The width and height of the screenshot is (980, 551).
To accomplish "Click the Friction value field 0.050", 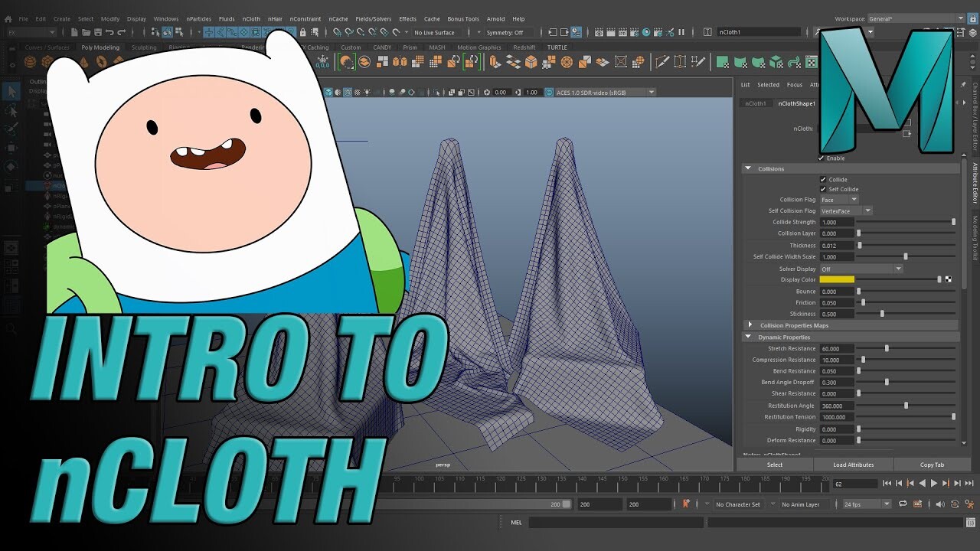I will coord(837,302).
